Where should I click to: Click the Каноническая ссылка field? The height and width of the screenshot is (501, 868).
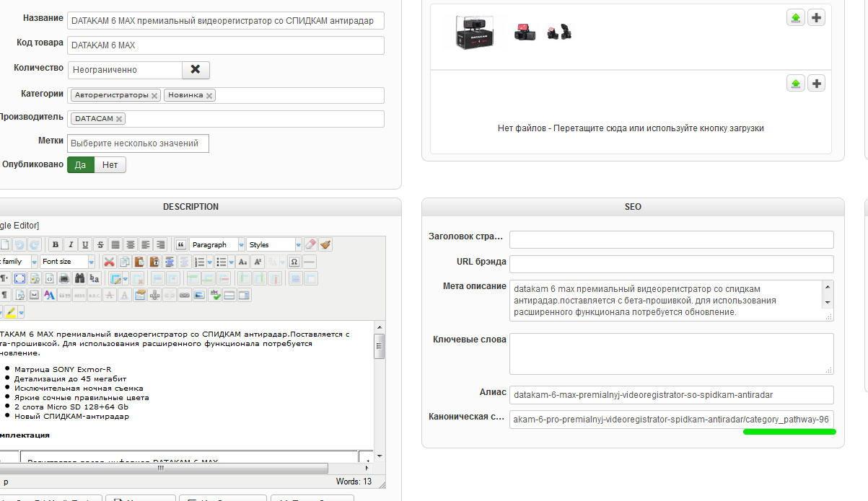coord(672,420)
